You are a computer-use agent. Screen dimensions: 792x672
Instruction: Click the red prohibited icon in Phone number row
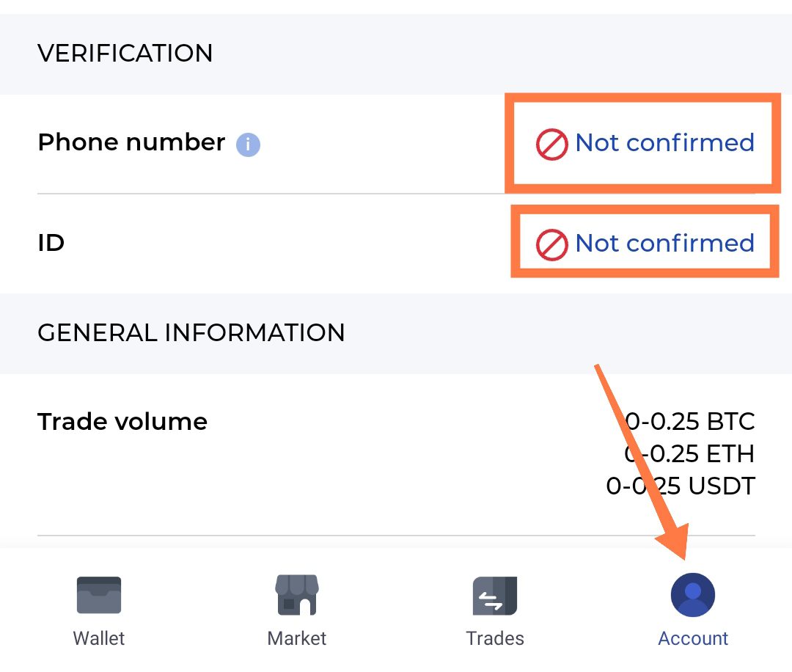point(551,144)
